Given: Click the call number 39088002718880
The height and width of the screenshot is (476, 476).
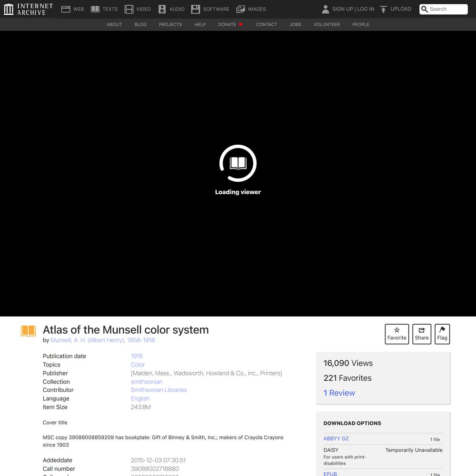Looking at the screenshot, I should pyautogui.click(x=155, y=469).
